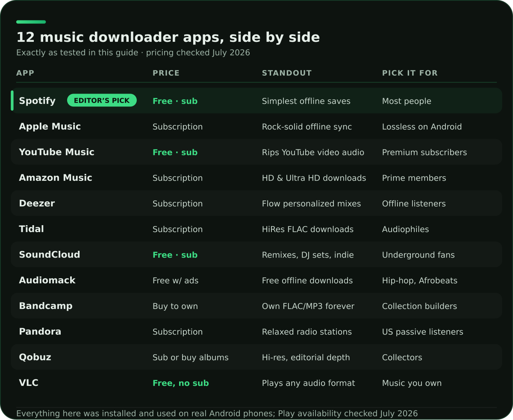Select the YouTube Music app name
The width and height of the screenshot is (513, 420).
tap(56, 152)
